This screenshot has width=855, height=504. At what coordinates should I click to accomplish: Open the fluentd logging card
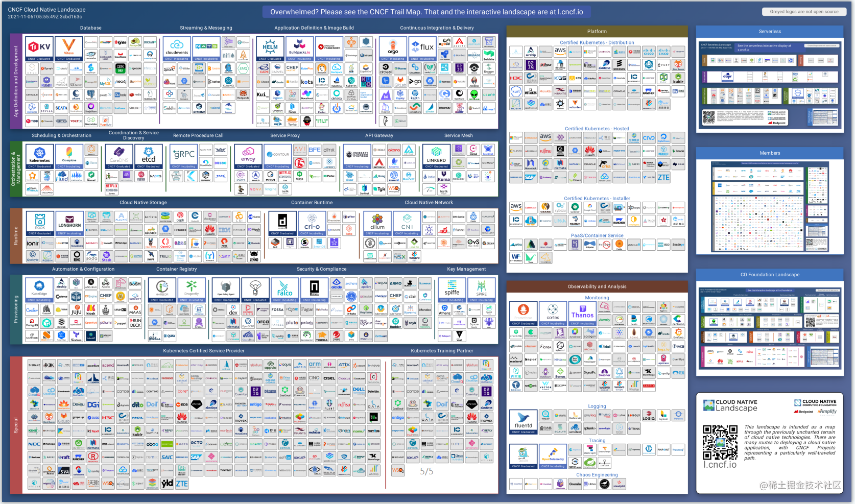(x=524, y=422)
